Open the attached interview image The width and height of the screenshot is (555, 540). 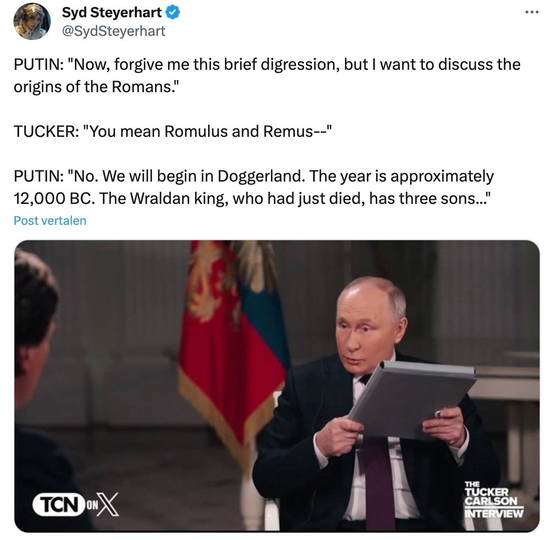(x=277, y=386)
